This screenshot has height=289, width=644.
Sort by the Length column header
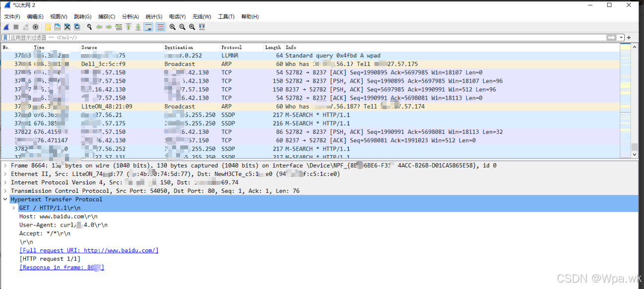click(x=273, y=48)
